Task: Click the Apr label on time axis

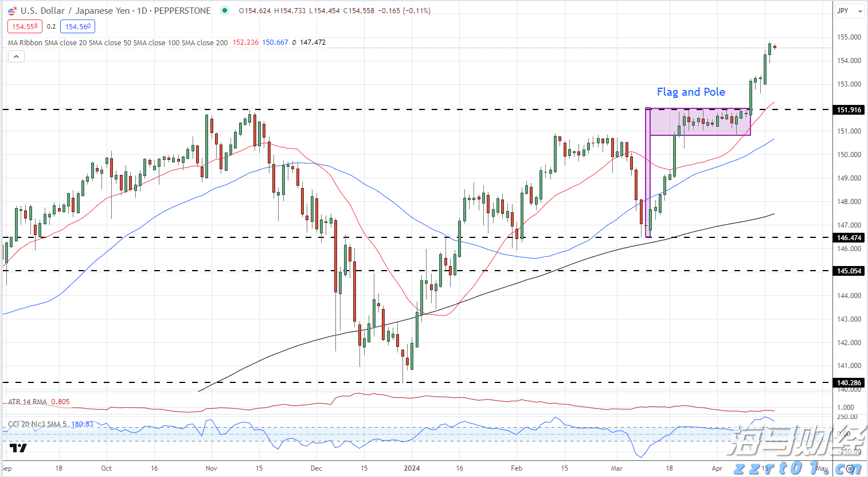Action: [717, 468]
